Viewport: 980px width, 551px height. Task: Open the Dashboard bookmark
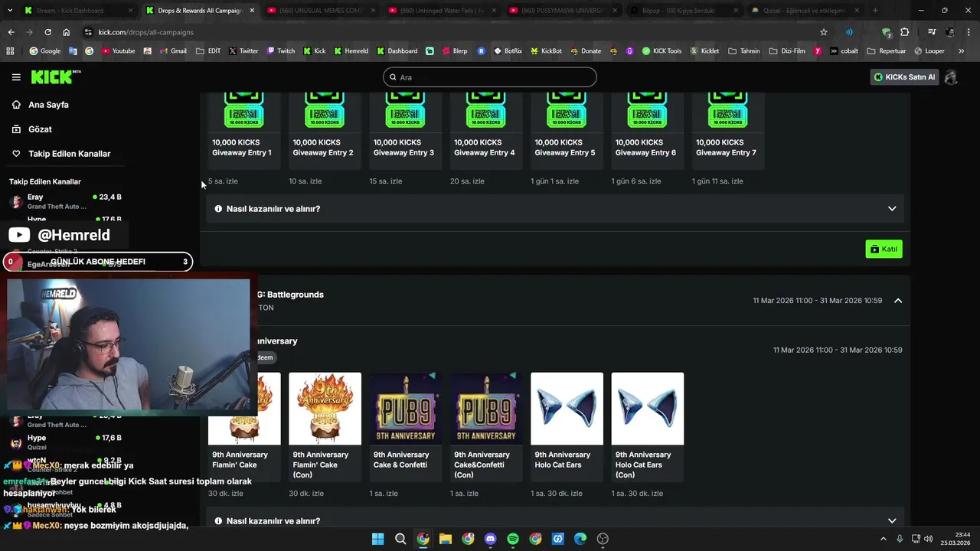pos(397,51)
